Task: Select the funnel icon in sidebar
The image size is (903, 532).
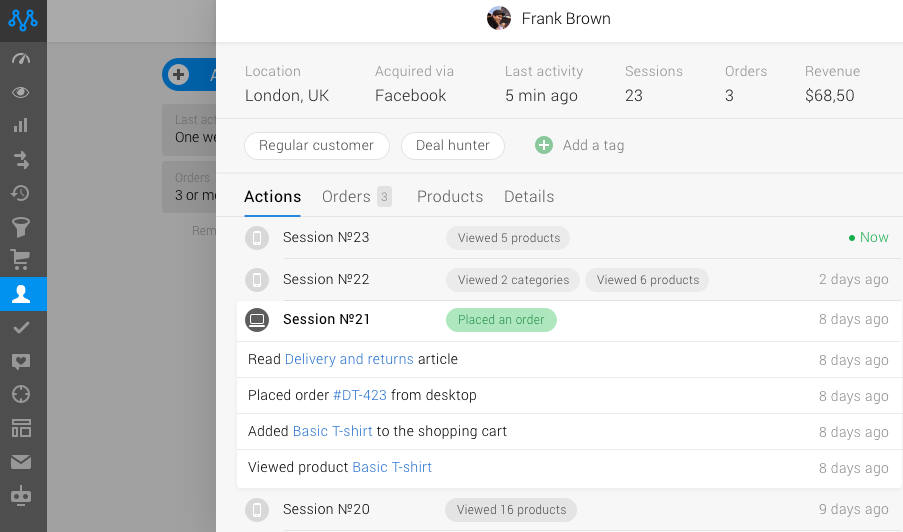Action: (x=21, y=227)
